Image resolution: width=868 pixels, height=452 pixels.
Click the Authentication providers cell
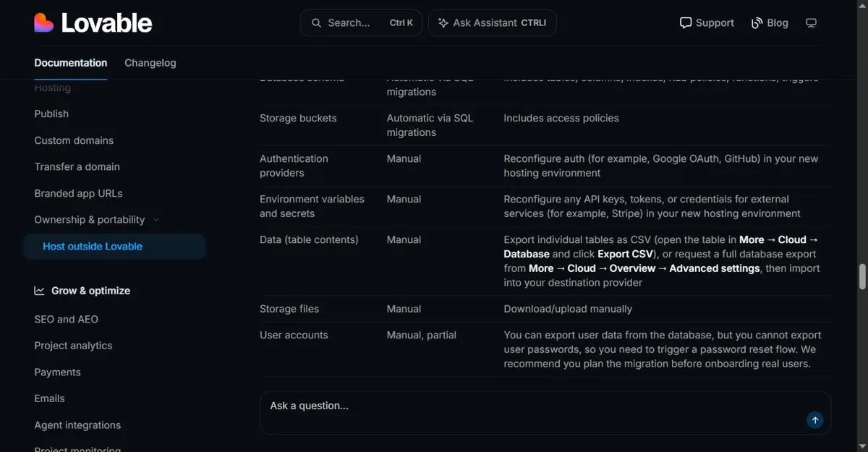click(x=294, y=166)
